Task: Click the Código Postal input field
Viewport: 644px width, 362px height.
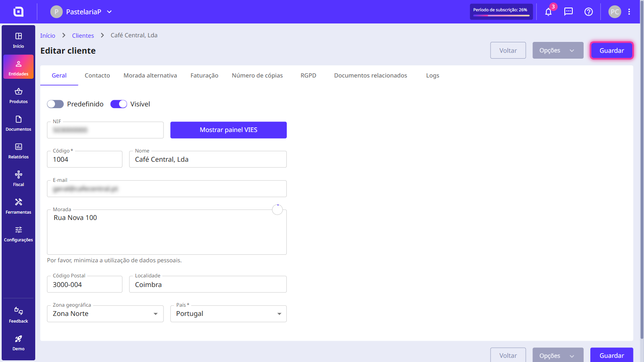Action: pos(85,284)
